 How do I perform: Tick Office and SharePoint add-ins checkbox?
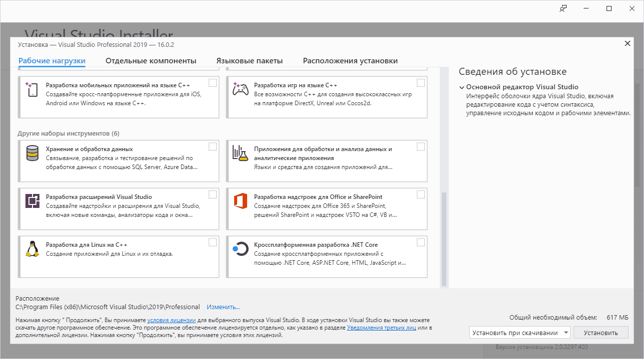421,194
